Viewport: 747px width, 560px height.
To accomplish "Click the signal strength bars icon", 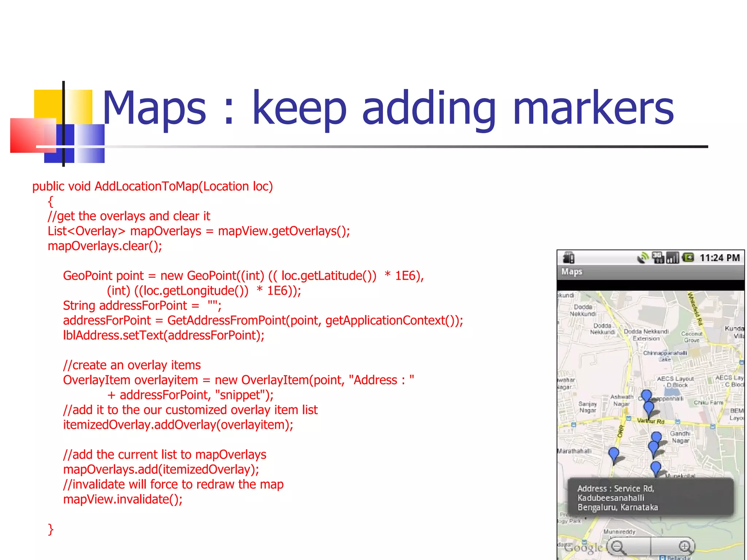I will [x=672, y=258].
